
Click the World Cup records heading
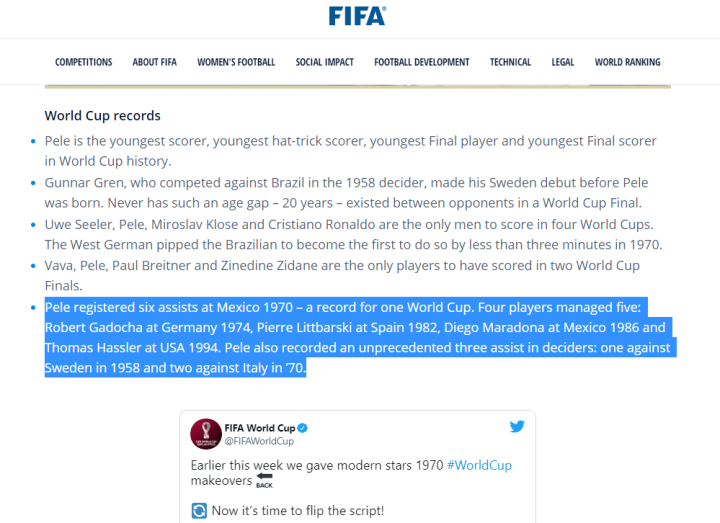[x=103, y=116]
